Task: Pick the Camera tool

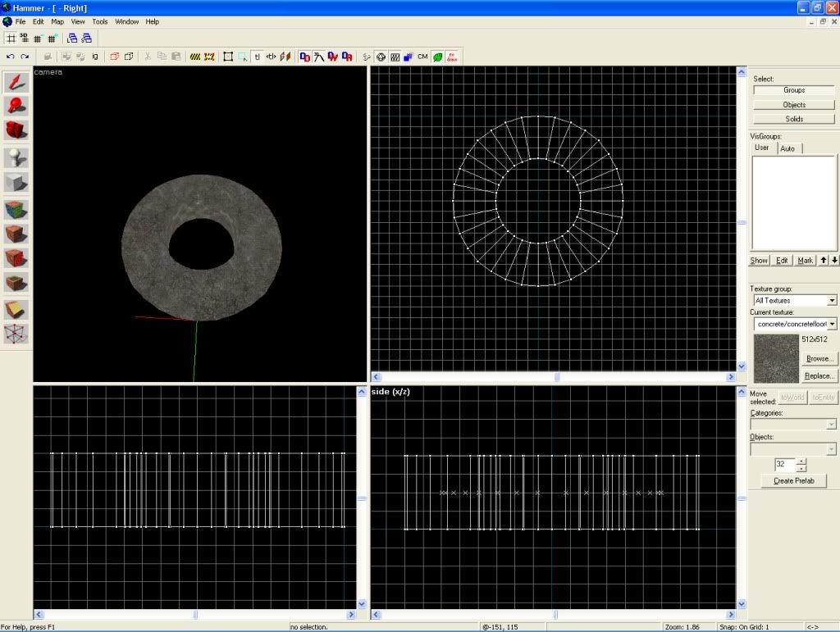Action: click(16, 130)
